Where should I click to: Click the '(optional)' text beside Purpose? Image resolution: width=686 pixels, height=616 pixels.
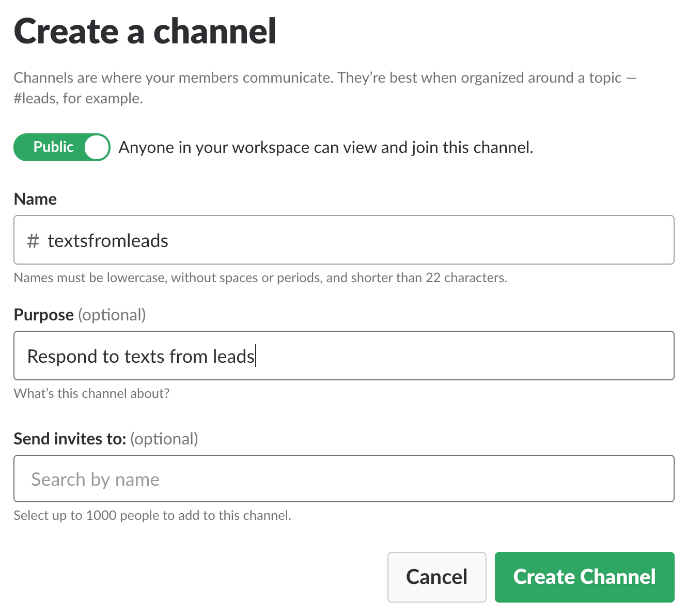point(112,315)
